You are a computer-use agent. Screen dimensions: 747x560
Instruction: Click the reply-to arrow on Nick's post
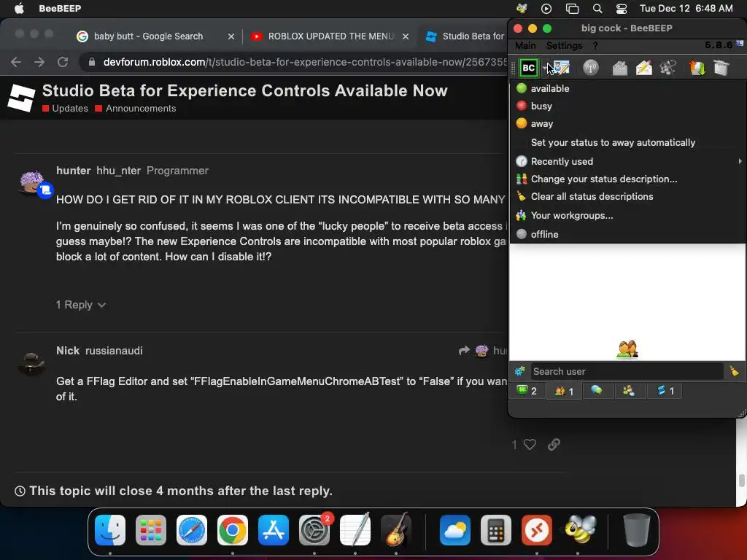(x=464, y=351)
